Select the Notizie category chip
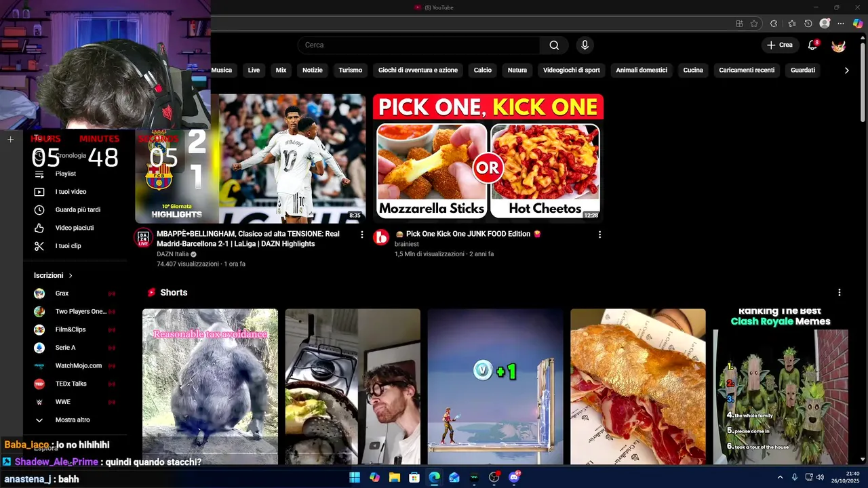Image resolution: width=868 pixels, height=488 pixels. (x=313, y=70)
